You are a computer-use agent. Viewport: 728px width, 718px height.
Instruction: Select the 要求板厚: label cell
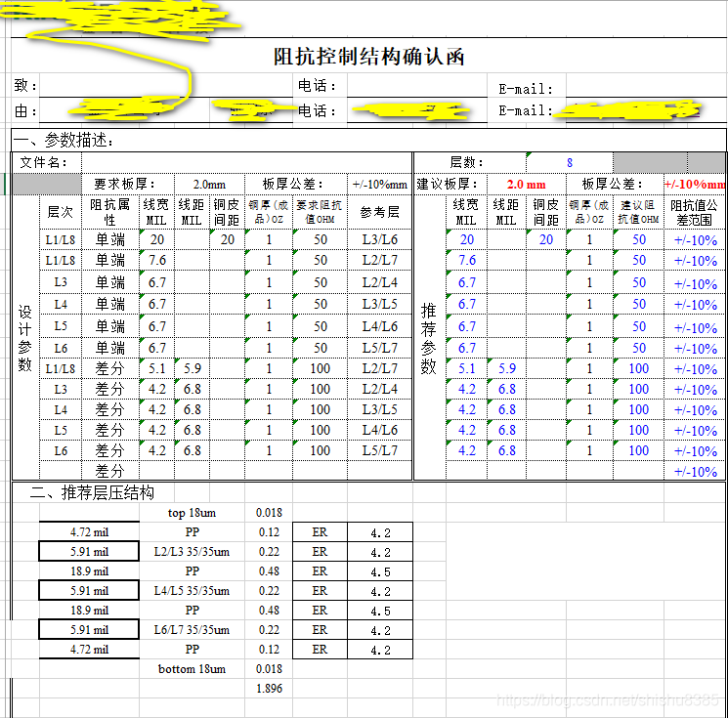[124, 185]
